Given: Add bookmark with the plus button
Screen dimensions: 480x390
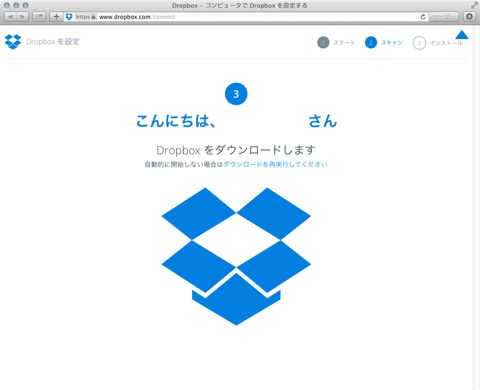Looking at the screenshot, I should (56, 16).
